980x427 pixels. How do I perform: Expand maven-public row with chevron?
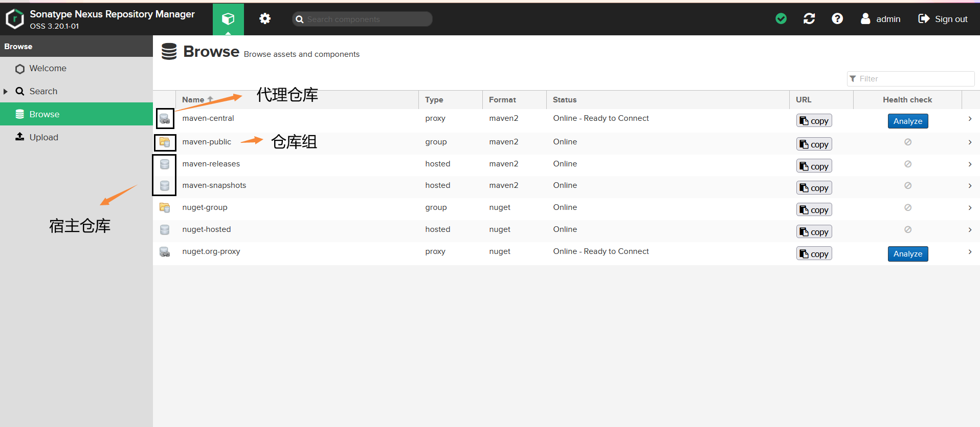pos(970,142)
